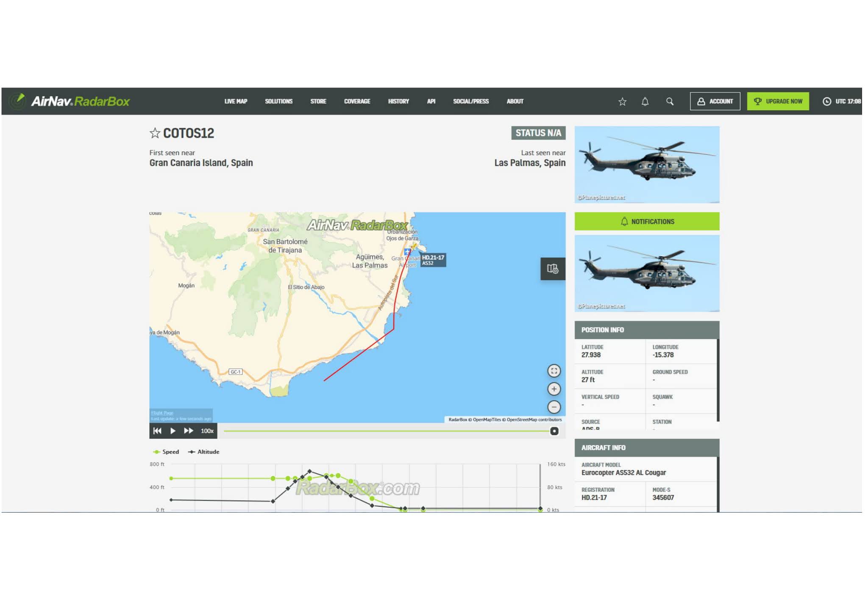Screen dimensions: 868x614
Task: Zoom out on the map
Action: point(554,407)
